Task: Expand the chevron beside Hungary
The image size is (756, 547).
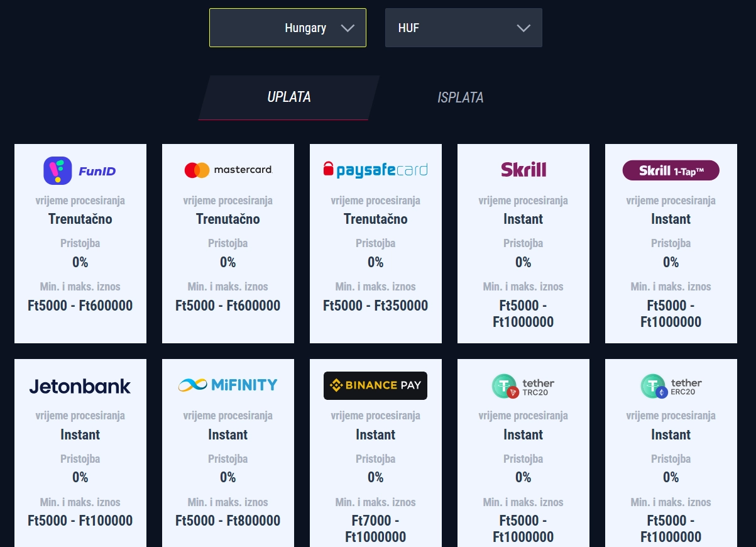Action: (x=348, y=28)
